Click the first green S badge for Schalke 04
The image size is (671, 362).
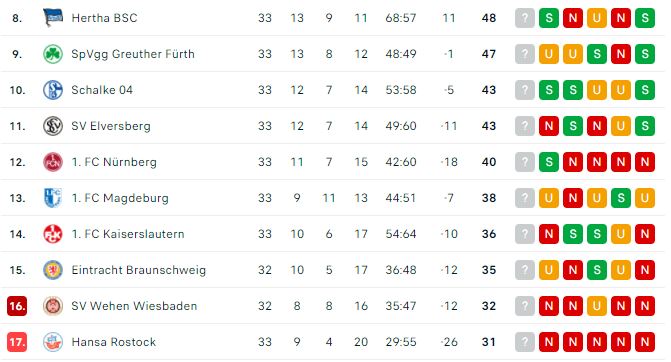tap(549, 90)
